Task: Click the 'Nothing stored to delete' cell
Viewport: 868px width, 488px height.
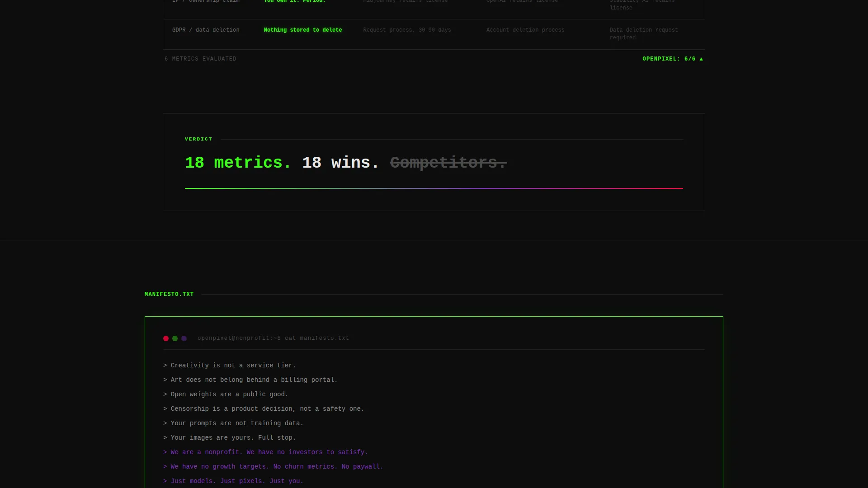Action: click(303, 30)
